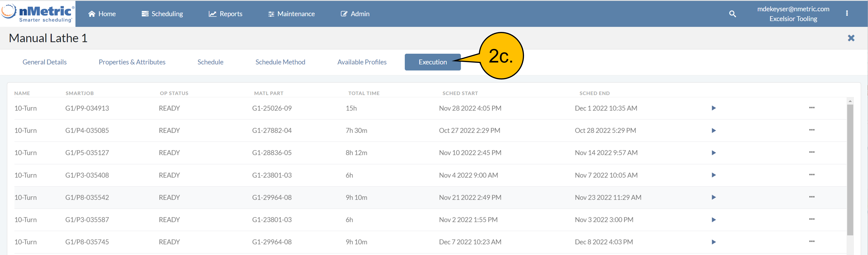Open the Reports menu
The width and height of the screenshot is (868, 255).
pos(225,14)
